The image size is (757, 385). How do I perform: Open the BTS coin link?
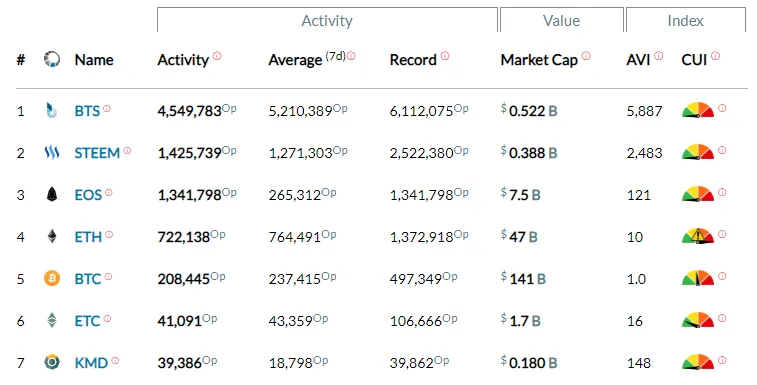pos(87,111)
